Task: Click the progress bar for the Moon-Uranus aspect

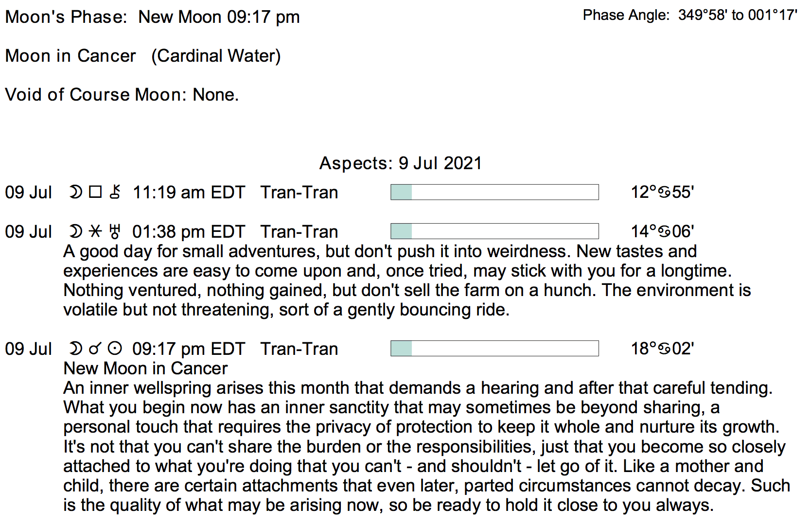Action: (x=494, y=231)
